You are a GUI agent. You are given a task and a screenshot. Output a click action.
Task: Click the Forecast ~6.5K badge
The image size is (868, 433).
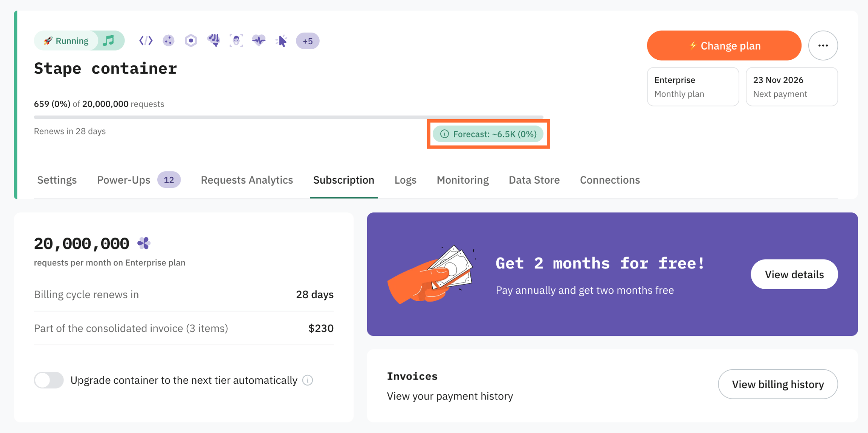(x=488, y=134)
